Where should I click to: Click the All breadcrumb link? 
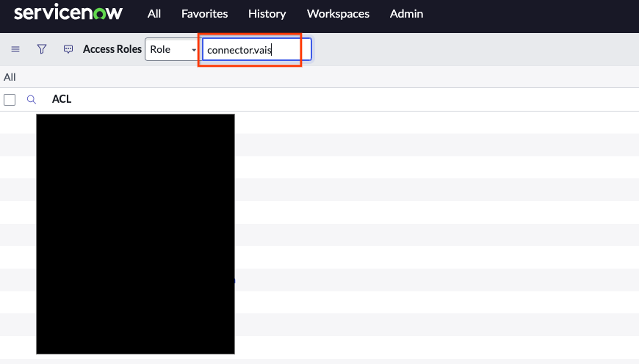[x=10, y=77]
